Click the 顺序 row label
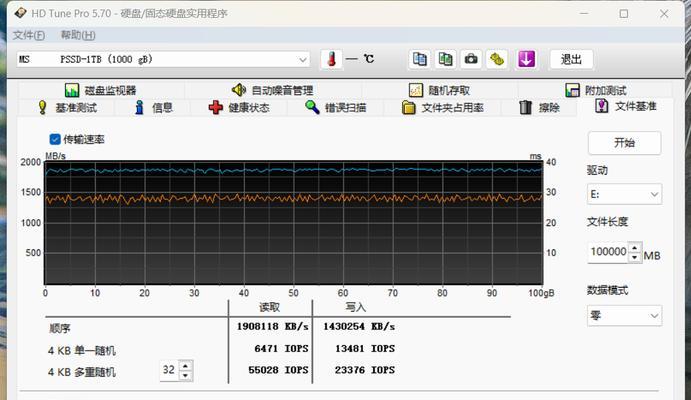Image resolution: width=691 pixels, height=400 pixels. (59, 329)
